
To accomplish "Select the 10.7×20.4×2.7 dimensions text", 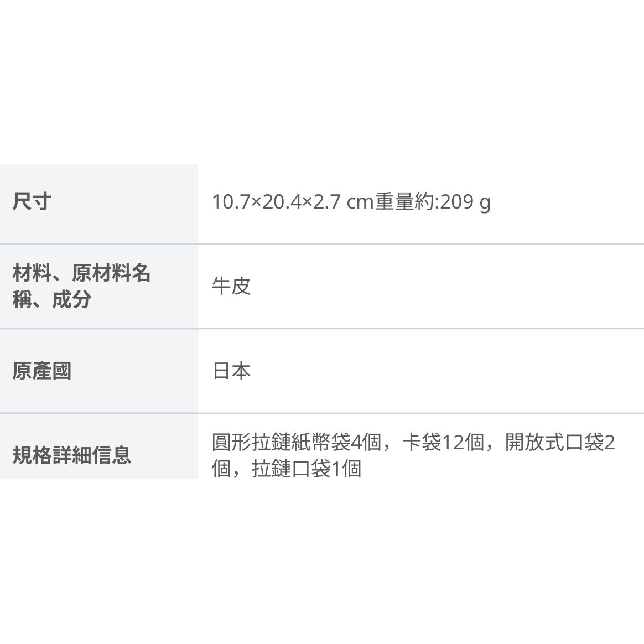I will tap(277, 202).
